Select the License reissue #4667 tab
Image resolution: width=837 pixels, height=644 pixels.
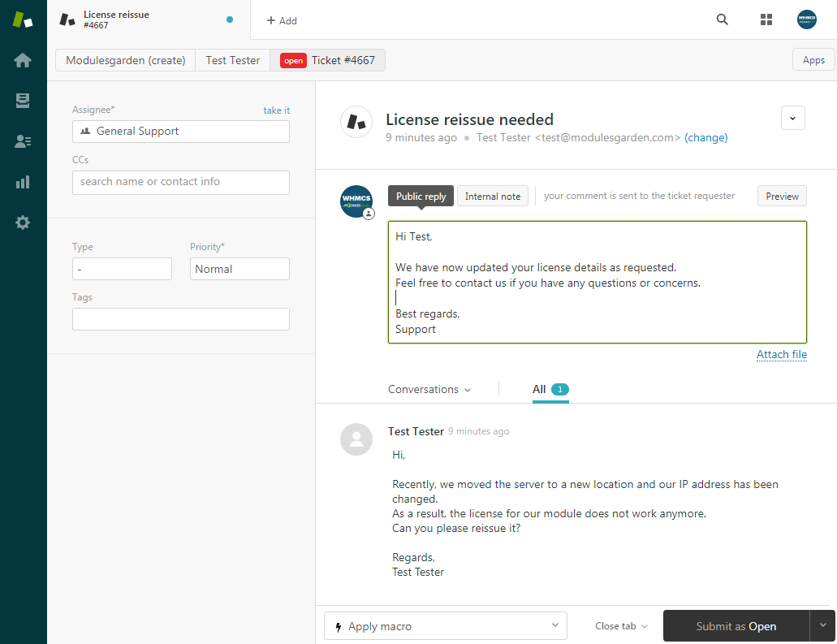click(x=149, y=19)
